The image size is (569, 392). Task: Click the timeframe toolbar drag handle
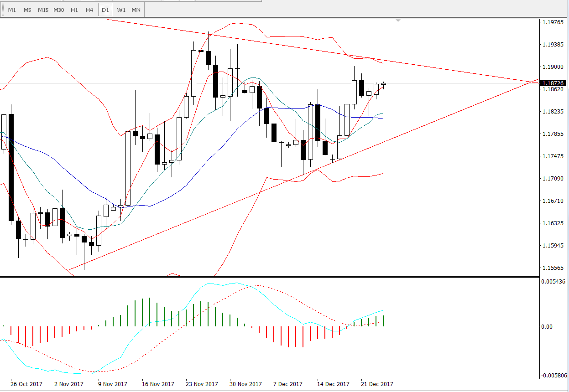click(x=2, y=10)
